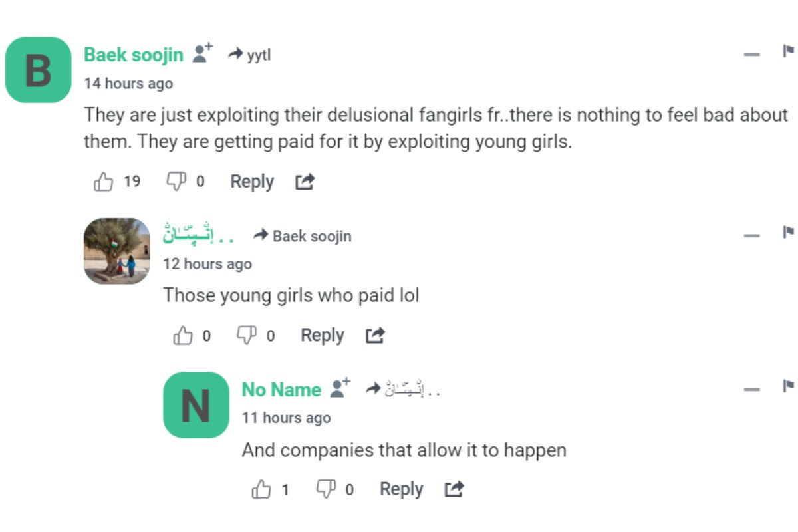Thumbs down the 'Those young girls' comment
Viewport: 798px width, 532px height.
point(247,336)
